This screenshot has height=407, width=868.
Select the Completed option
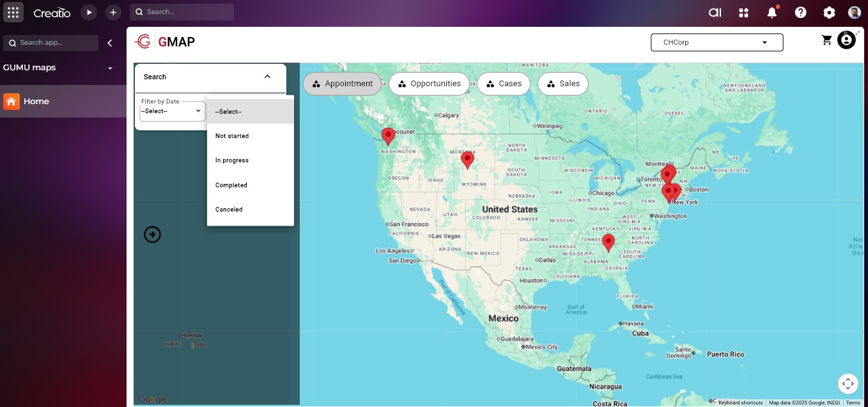231,185
